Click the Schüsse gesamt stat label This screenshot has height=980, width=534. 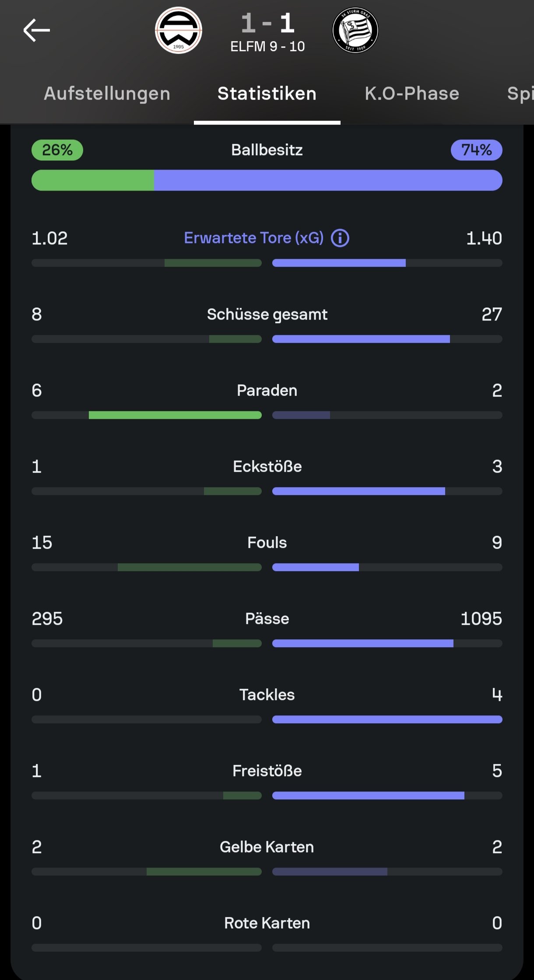point(267,314)
